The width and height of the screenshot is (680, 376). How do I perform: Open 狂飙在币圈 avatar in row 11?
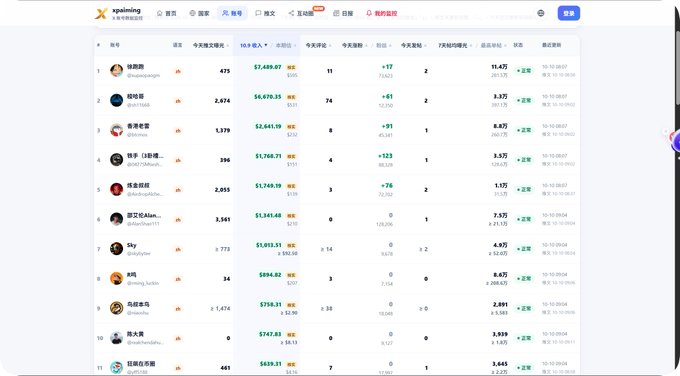116,367
